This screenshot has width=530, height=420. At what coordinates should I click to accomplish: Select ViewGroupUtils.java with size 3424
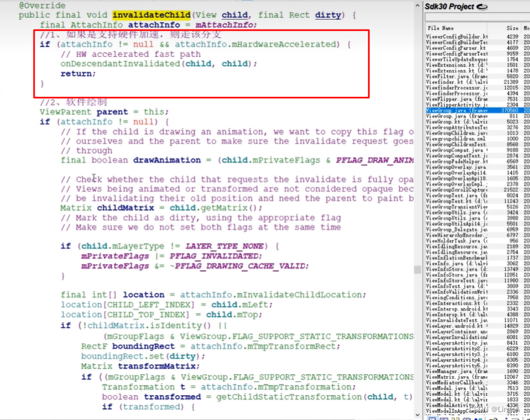tap(478, 213)
